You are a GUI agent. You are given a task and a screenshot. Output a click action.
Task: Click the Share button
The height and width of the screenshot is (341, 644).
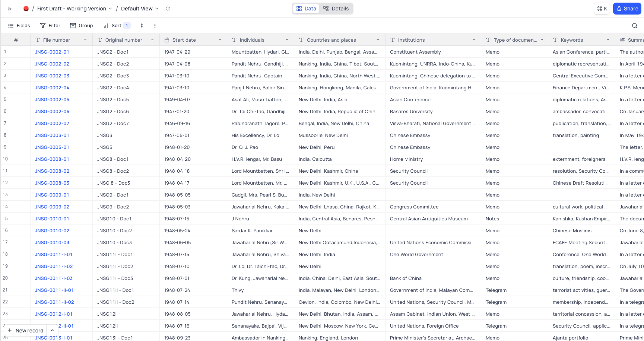(x=627, y=9)
